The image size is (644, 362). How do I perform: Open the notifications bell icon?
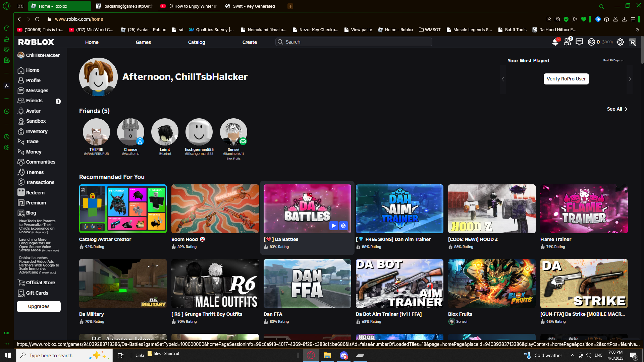pyautogui.click(x=555, y=42)
